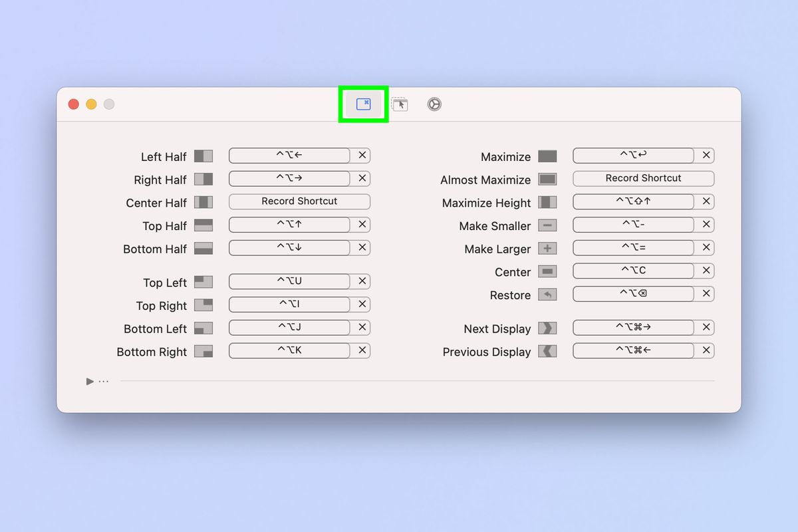The image size is (798, 532).
Task: Expand the additional shortcuts disclosure triangle
Action: 90,381
